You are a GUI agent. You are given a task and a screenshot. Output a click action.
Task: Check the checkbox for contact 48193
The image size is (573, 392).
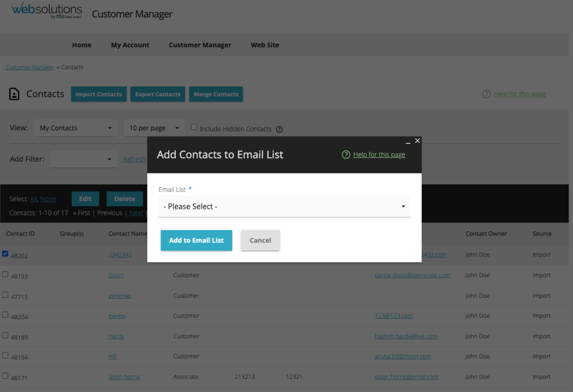pos(5,274)
